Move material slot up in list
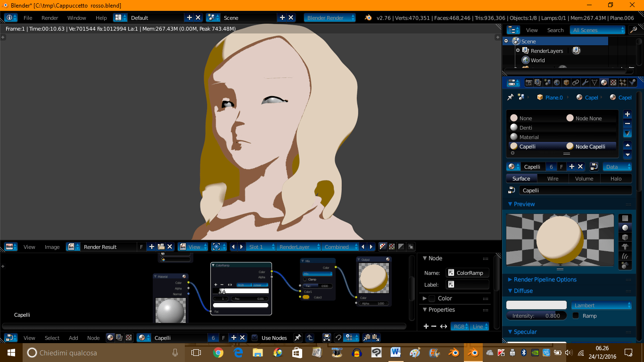This screenshot has width=644, height=362. coord(627,145)
